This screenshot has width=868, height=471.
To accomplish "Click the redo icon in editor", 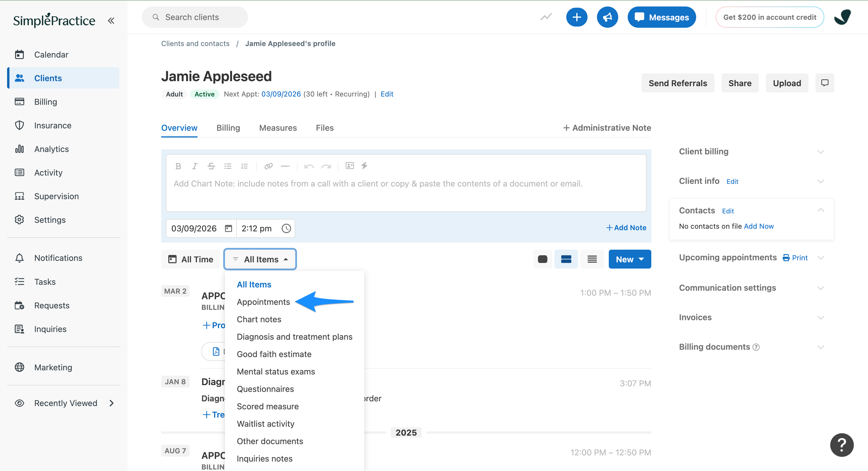I will (326, 166).
